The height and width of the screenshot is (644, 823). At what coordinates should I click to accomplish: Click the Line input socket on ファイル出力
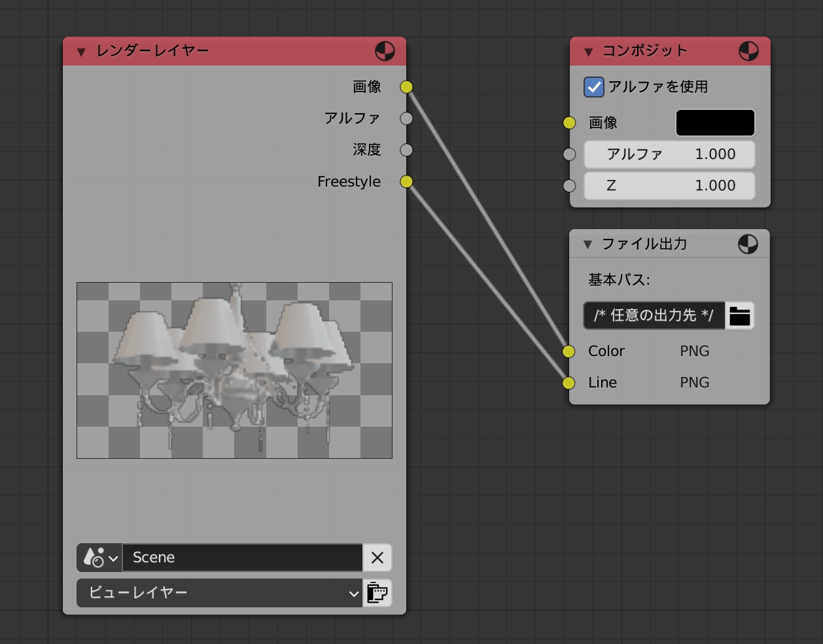tap(570, 382)
